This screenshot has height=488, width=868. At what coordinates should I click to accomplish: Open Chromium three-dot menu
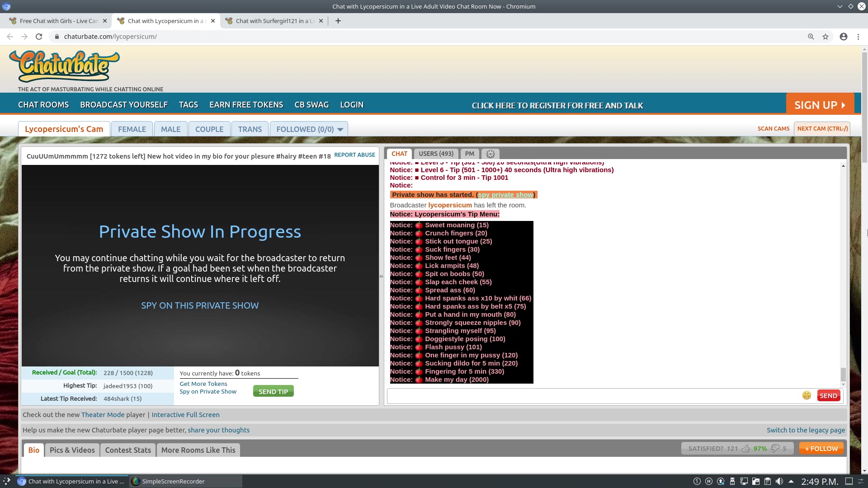858,37
